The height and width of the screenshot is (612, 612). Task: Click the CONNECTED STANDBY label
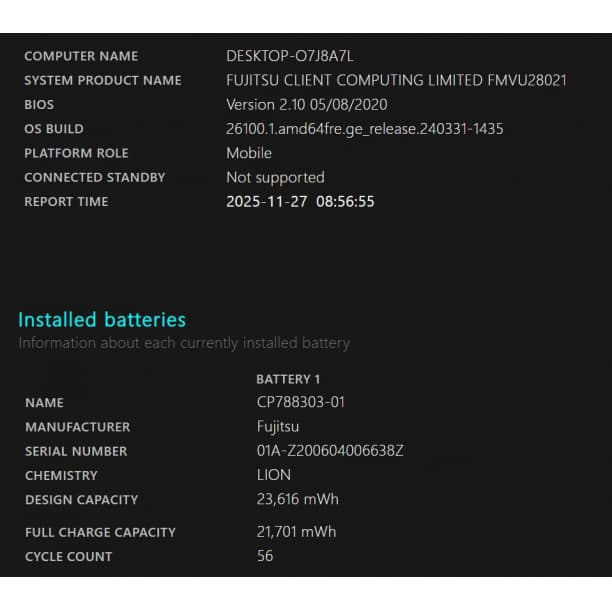coord(95,177)
